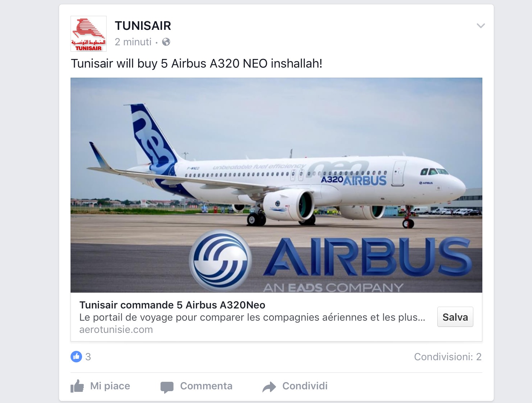Open the 2 minuti timestamp
The width and height of the screenshot is (532, 403).
point(133,42)
